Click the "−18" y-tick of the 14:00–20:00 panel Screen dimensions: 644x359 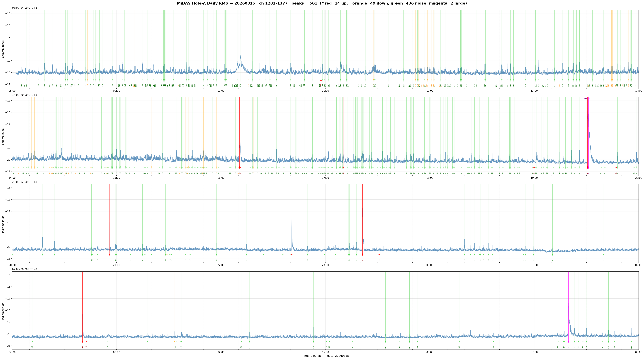8,136
